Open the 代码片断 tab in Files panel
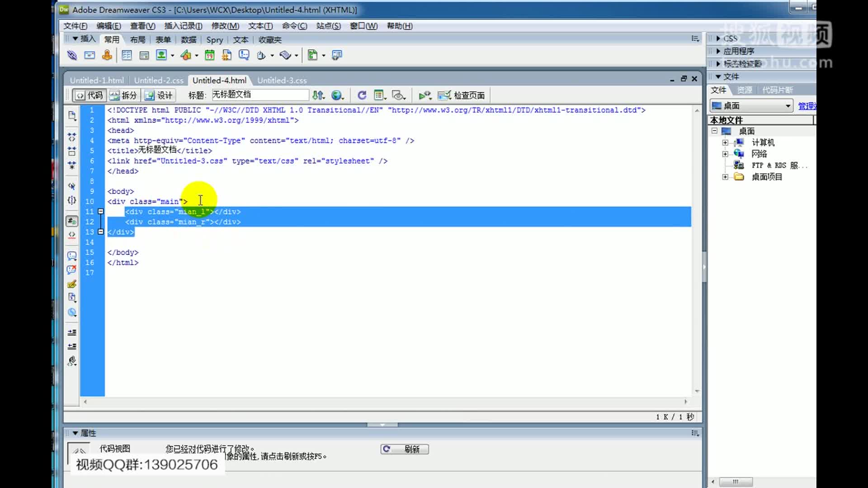The width and height of the screenshot is (868, 488). [x=778, y=90]
